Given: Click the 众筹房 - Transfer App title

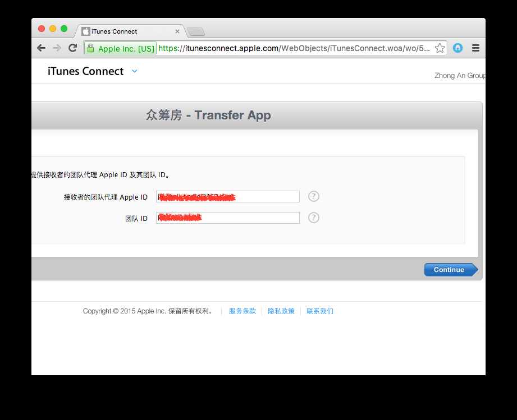Looking at the screenshot, I should point(208,115).
